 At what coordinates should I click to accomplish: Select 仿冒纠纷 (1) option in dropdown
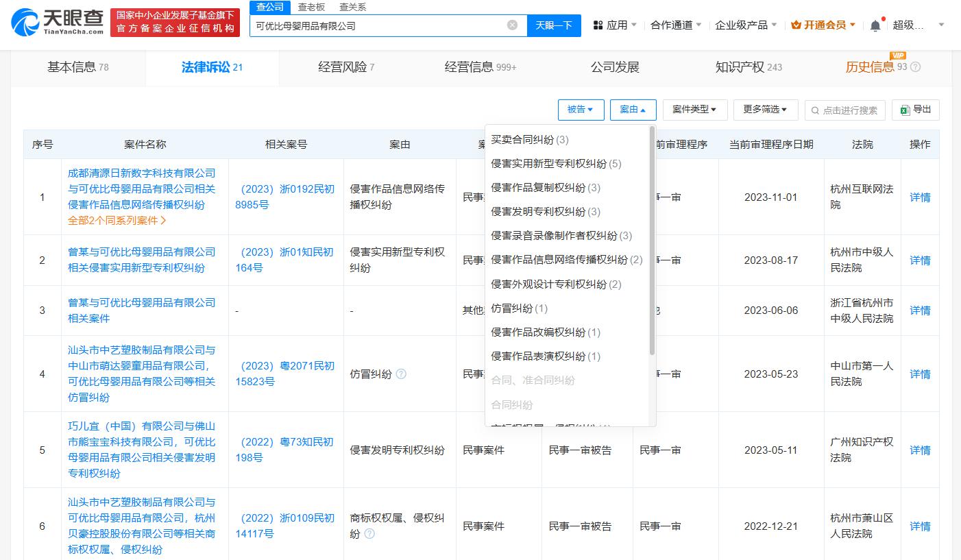(567, 308)
